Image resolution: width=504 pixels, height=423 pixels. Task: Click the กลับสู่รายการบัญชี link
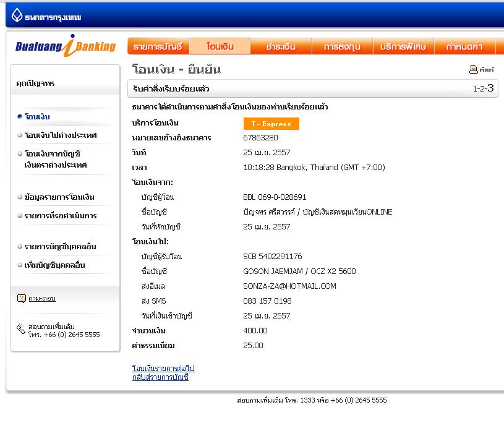[x=160, y=377]
